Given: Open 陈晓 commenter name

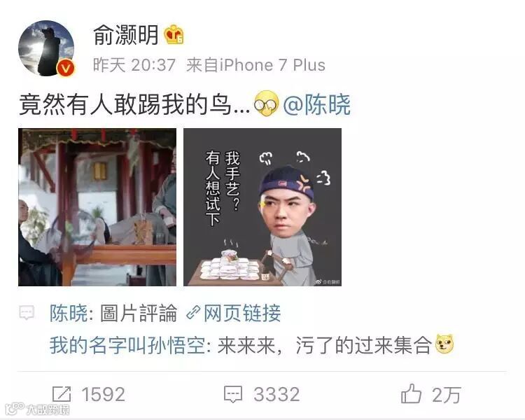Looking at the screenshot, I should 69,314.
